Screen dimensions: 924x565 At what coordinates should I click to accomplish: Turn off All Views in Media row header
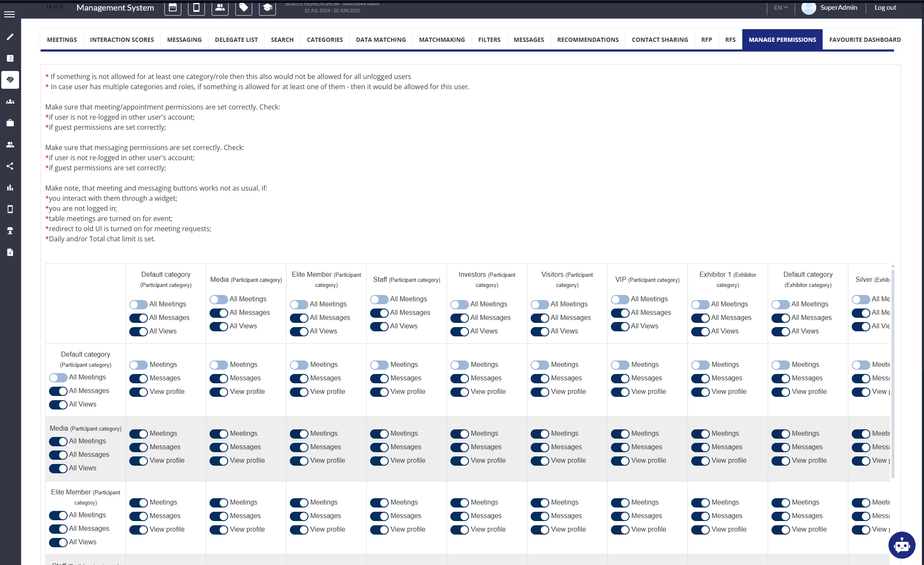click(58, 468)
